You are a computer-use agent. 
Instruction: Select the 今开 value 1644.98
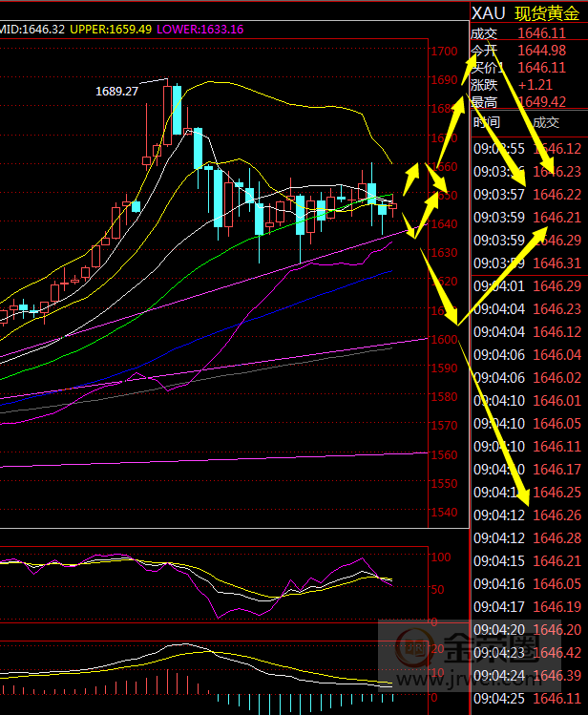point(541,51)
